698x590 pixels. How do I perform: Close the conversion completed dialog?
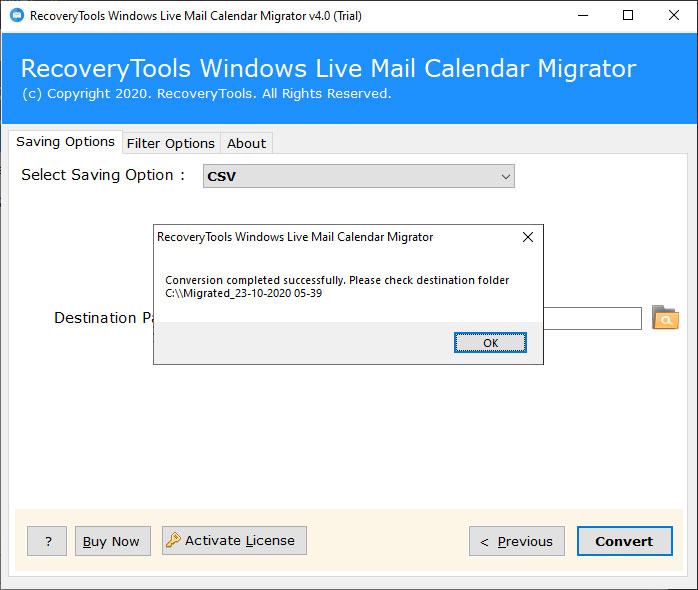528,237
